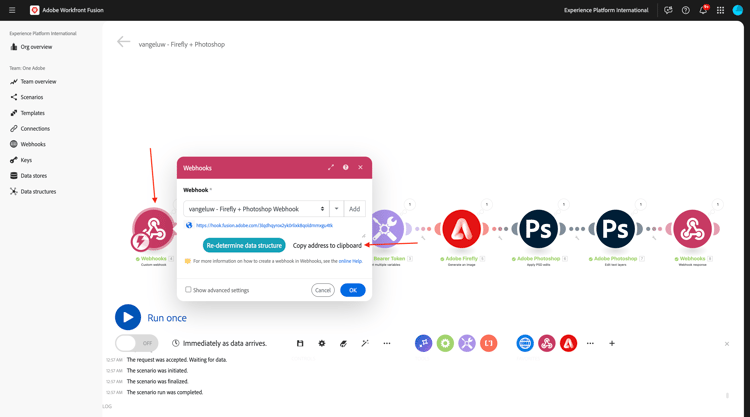Close the Webhooks dialog
750x417 pixels.
[360, 167]
